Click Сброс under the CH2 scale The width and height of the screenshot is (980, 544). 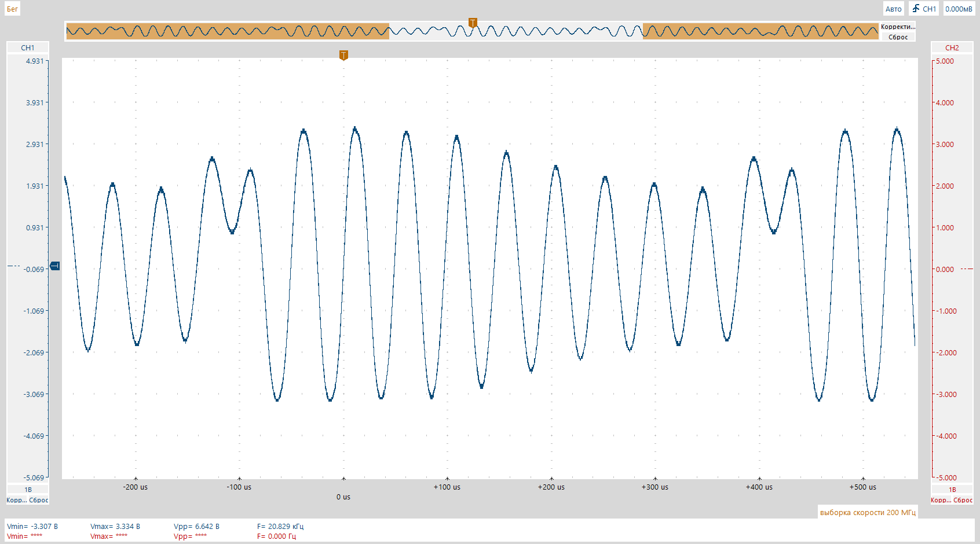(x=963, y=500)
